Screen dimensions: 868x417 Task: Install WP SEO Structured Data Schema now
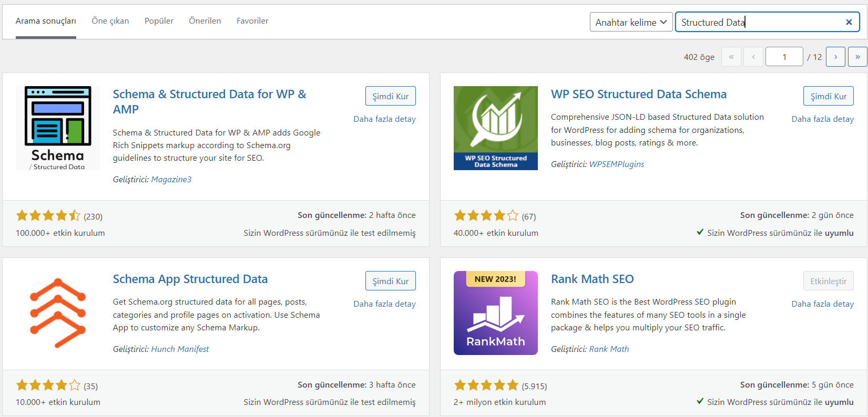(829, 96)
